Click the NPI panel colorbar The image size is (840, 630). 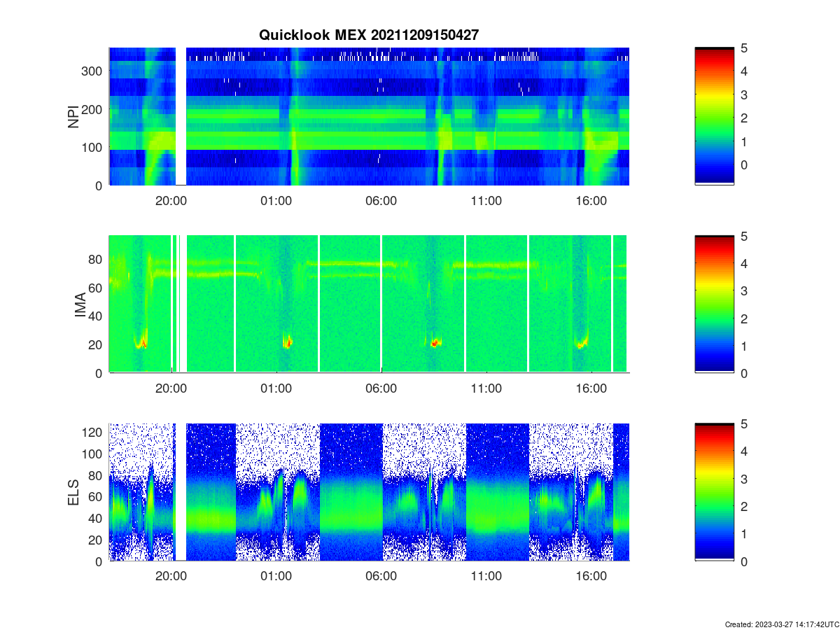(714, 116)
